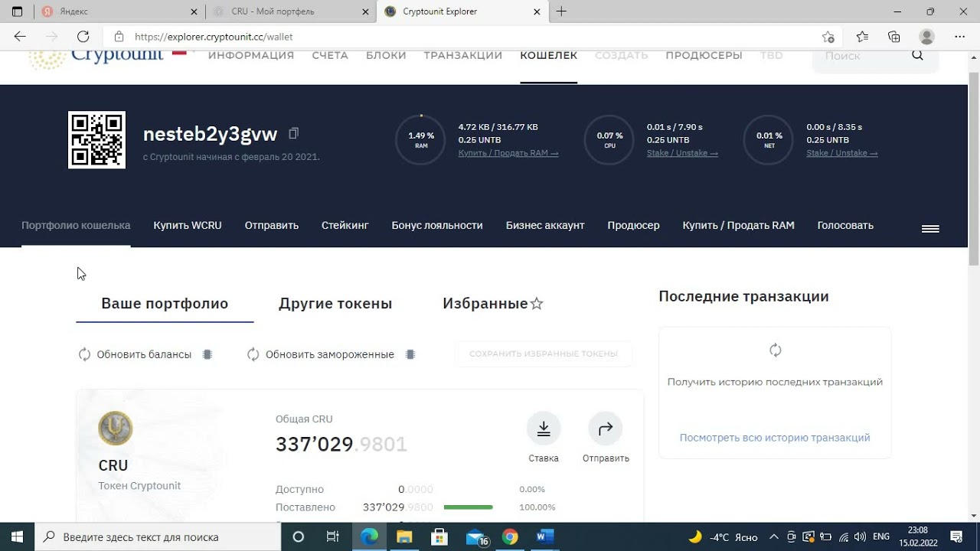The image size is (980, 551).
Task: Click the Отправить share arrow icon
Action: [x=605, y=429]
